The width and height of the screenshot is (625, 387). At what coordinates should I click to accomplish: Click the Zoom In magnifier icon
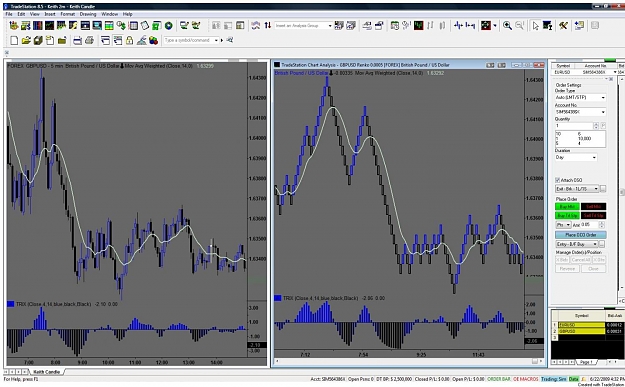click(x=507, y=26)
